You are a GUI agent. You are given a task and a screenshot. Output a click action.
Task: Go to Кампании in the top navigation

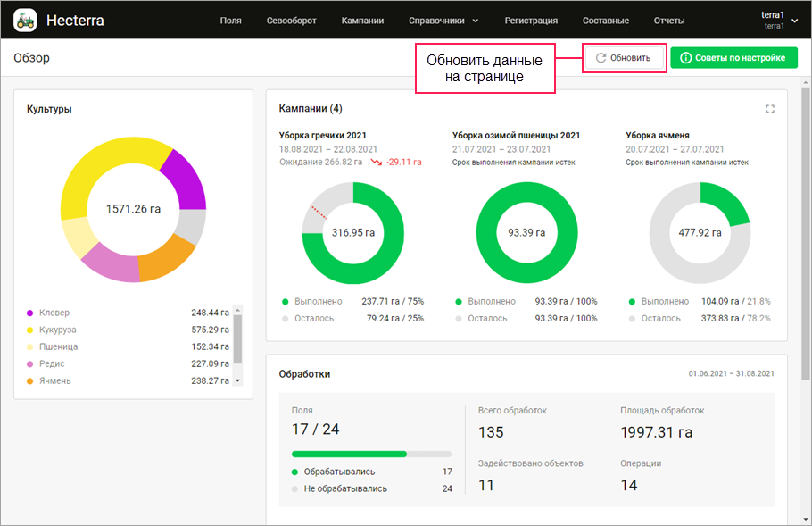point(362,21)
